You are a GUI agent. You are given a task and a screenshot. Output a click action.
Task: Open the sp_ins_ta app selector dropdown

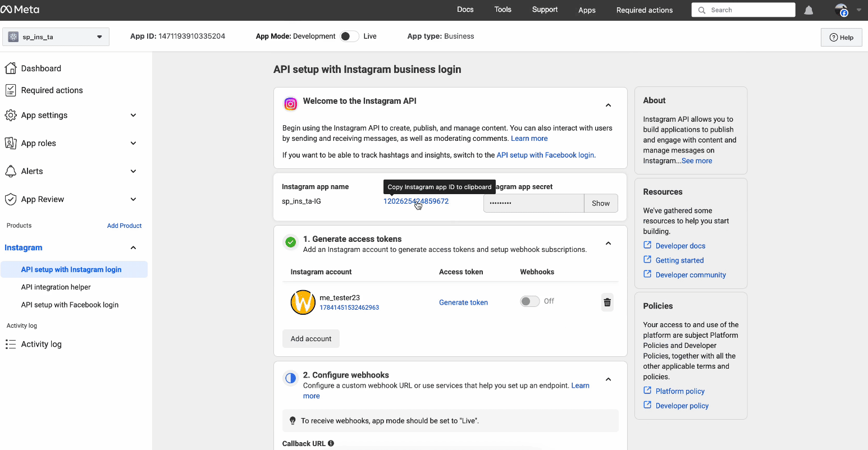click(x=56, y=37)
